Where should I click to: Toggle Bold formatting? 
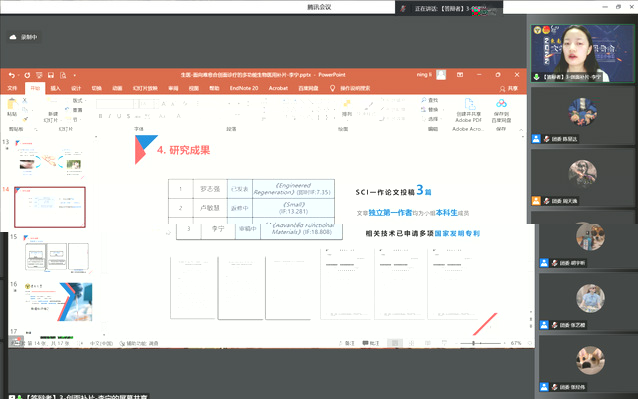(101, 116)
